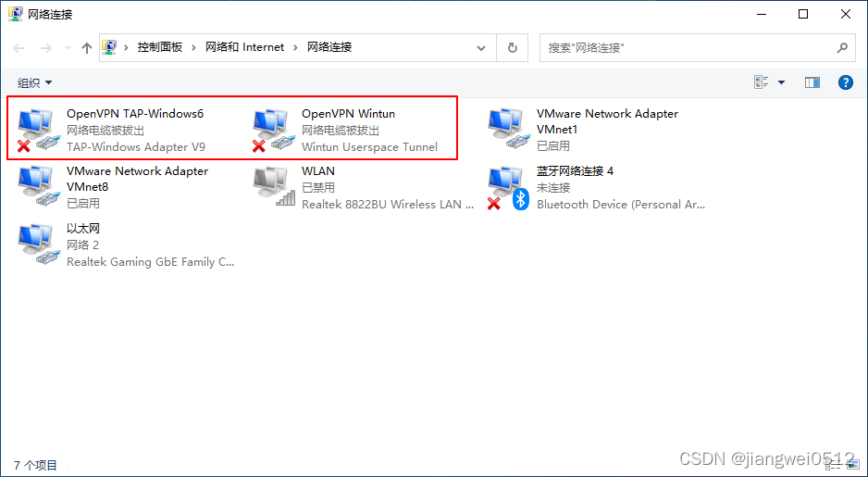This screenshot has height=477, width=868.
Task: Click the 网络连接 breadcrumb
Action: tap(329, 47)
